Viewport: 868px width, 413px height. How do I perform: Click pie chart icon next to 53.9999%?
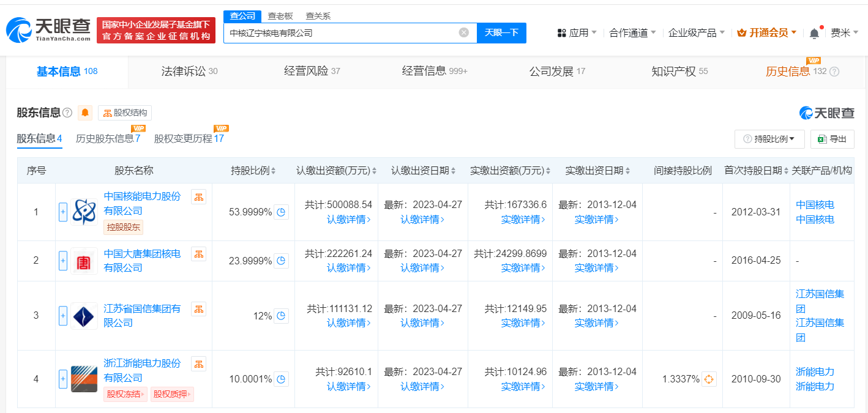coord(281,212)
